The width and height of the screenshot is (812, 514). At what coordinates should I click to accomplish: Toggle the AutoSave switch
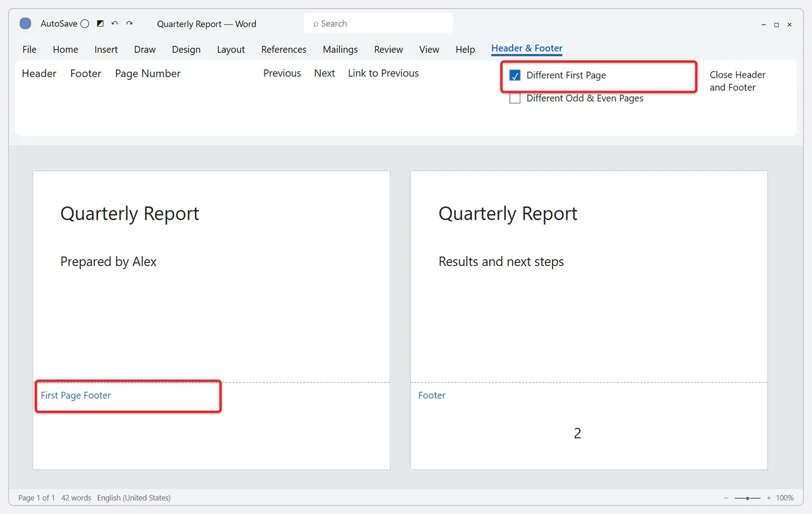click(85, 24)
